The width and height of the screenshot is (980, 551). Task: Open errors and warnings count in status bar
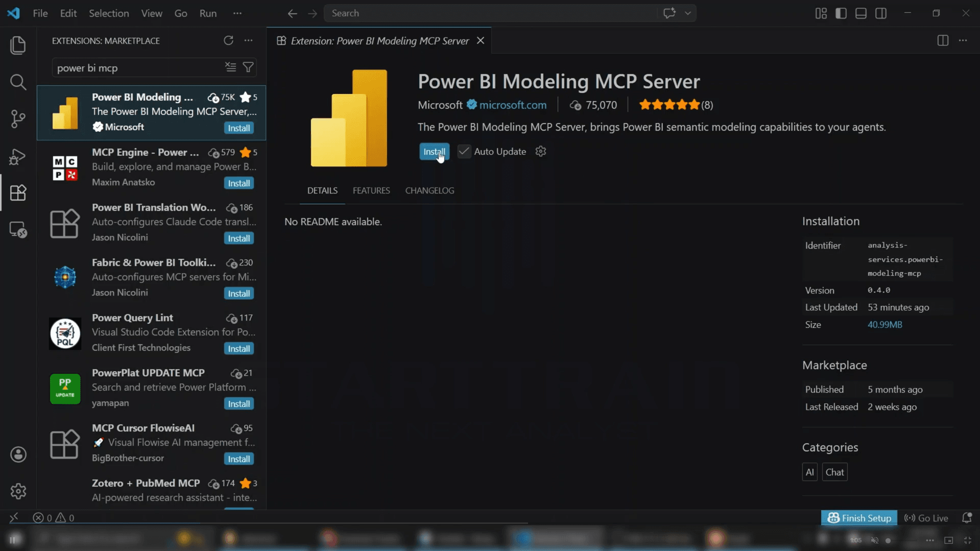[54, 518]
